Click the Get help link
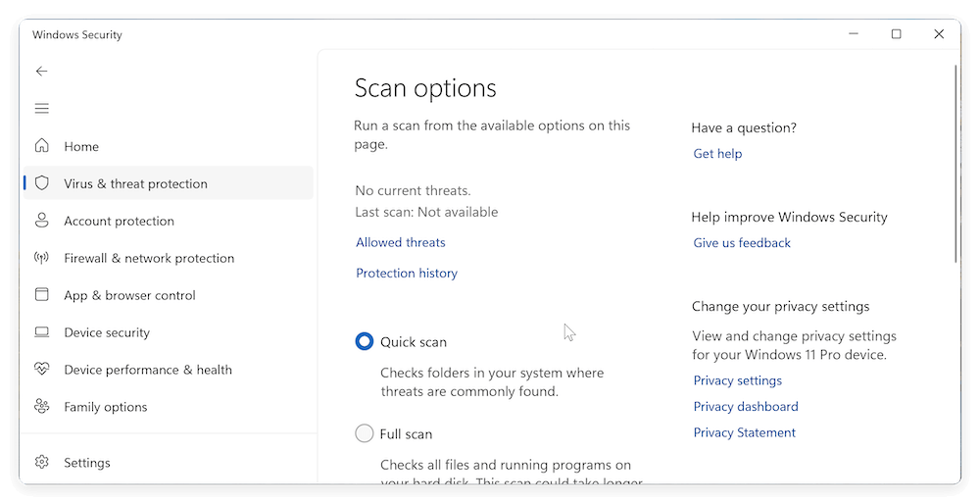Viewport: 980px width, 503px height. 717,154
